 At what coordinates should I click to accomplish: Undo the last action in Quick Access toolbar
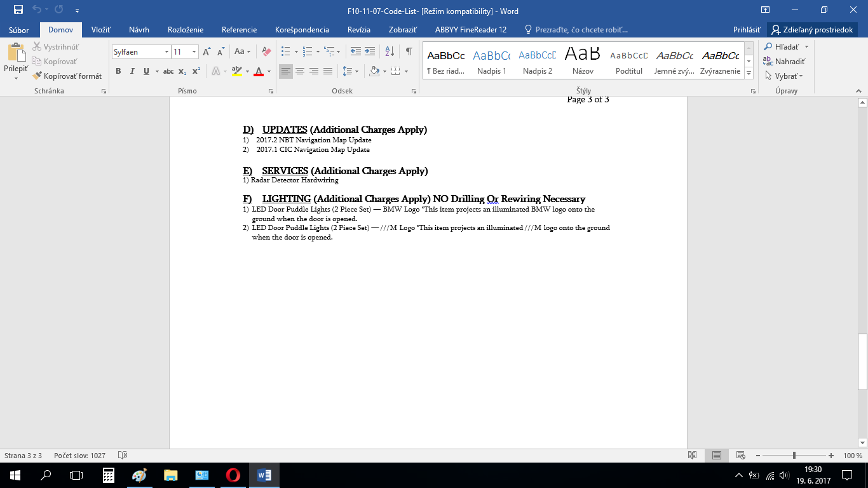click(x=37, y=10)
